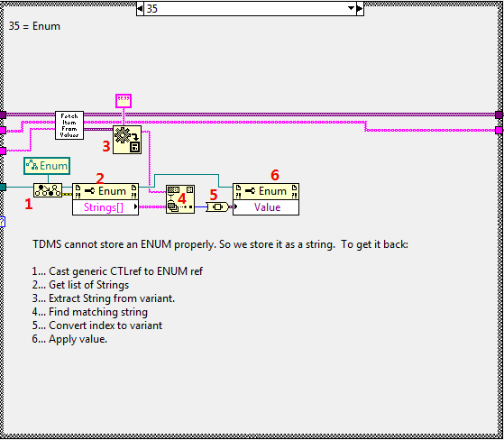Click the pink string output tunnel on right border
504x440 pixels.
pos(499,130)
